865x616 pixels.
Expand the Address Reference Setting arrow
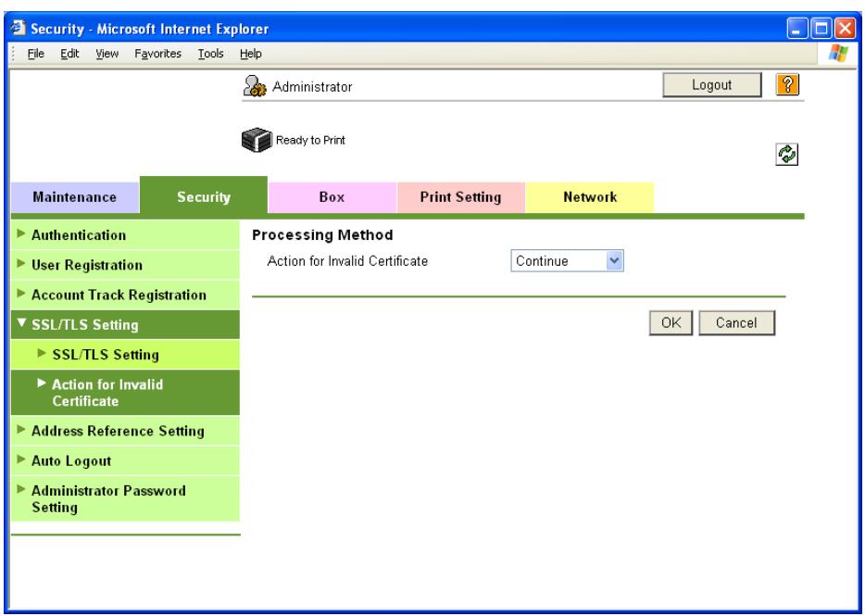tap(21, 429)
